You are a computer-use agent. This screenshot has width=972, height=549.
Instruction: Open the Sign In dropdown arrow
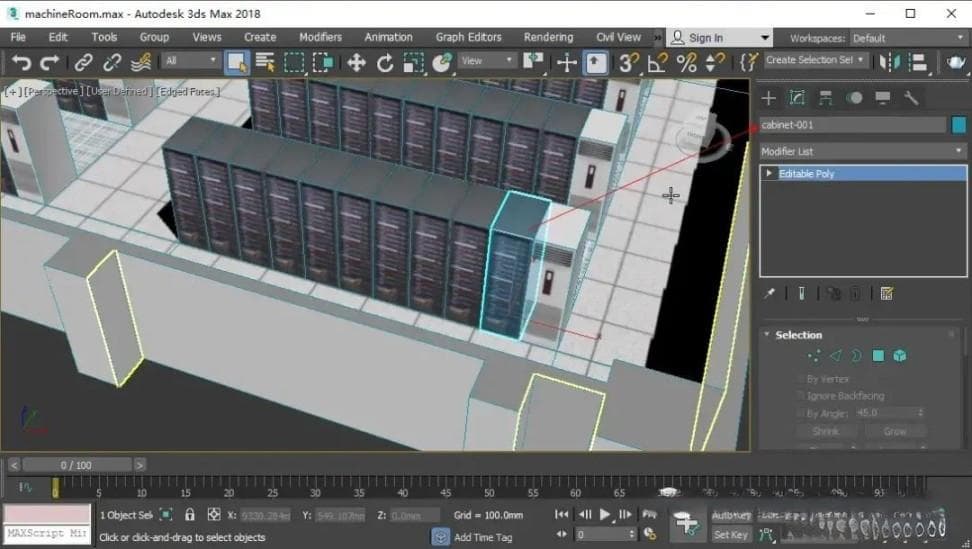point(765,38)
